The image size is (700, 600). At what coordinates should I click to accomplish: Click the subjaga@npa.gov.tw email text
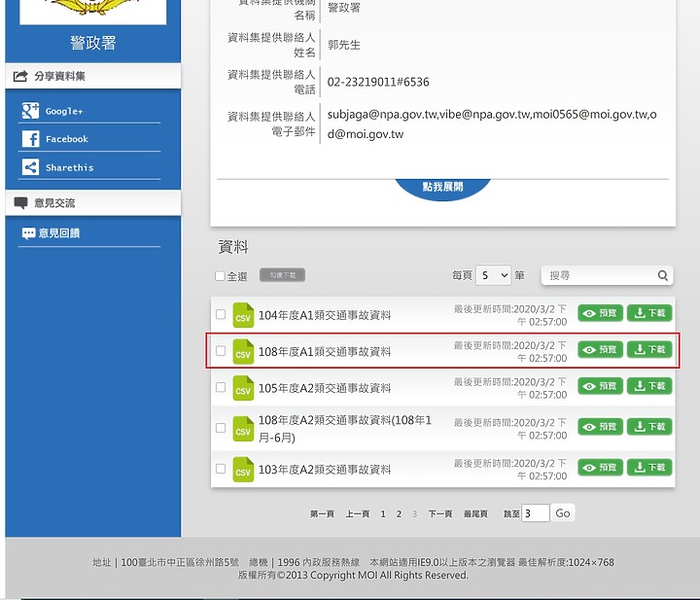382,115
